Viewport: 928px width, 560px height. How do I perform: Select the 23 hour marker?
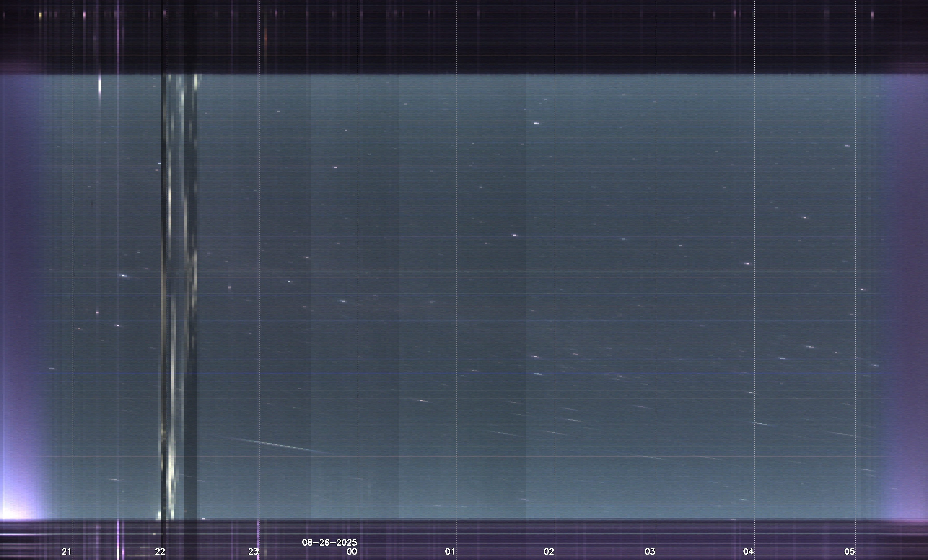254,552
